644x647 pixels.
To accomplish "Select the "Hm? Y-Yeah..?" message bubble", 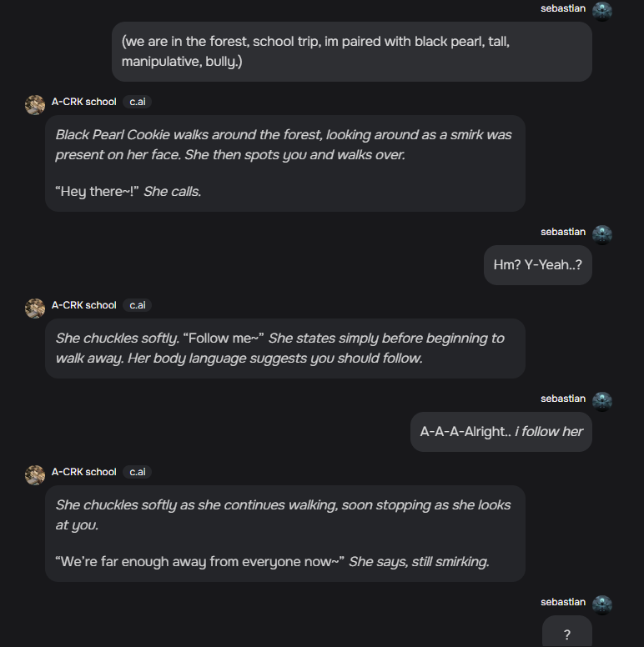I will tap(537, 265).
